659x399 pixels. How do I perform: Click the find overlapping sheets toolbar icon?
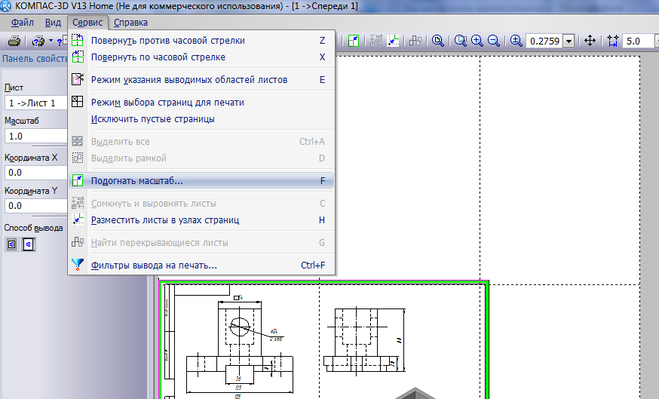[415, 41]
